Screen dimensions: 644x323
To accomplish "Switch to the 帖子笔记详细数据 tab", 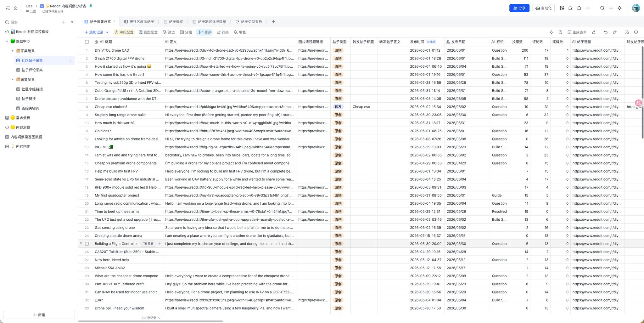I will coord(210,22).
